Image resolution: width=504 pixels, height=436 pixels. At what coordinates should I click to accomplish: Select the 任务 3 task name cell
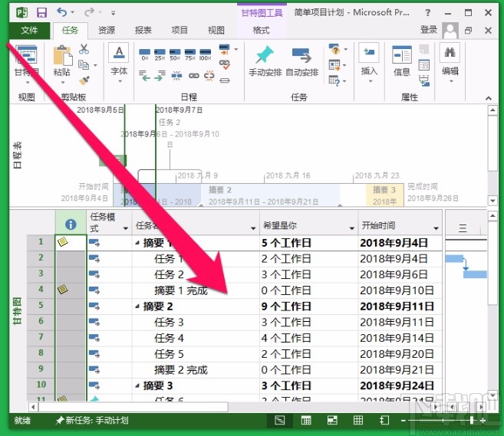(x=196, y=323)
